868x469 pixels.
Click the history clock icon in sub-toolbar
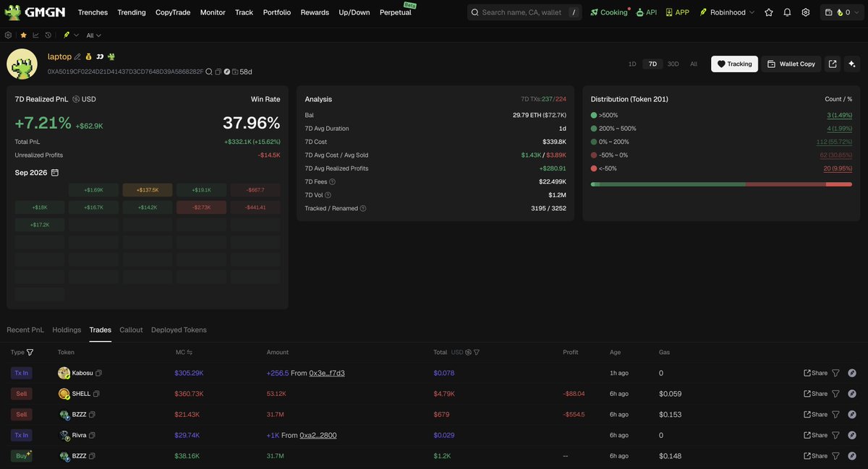coord(48,35)
